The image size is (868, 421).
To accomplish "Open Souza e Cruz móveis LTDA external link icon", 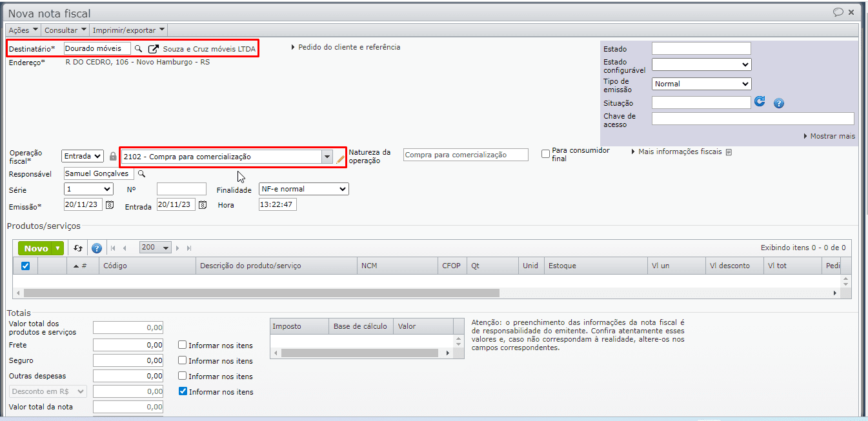I will pyautogui.click(x=154, y=49).
